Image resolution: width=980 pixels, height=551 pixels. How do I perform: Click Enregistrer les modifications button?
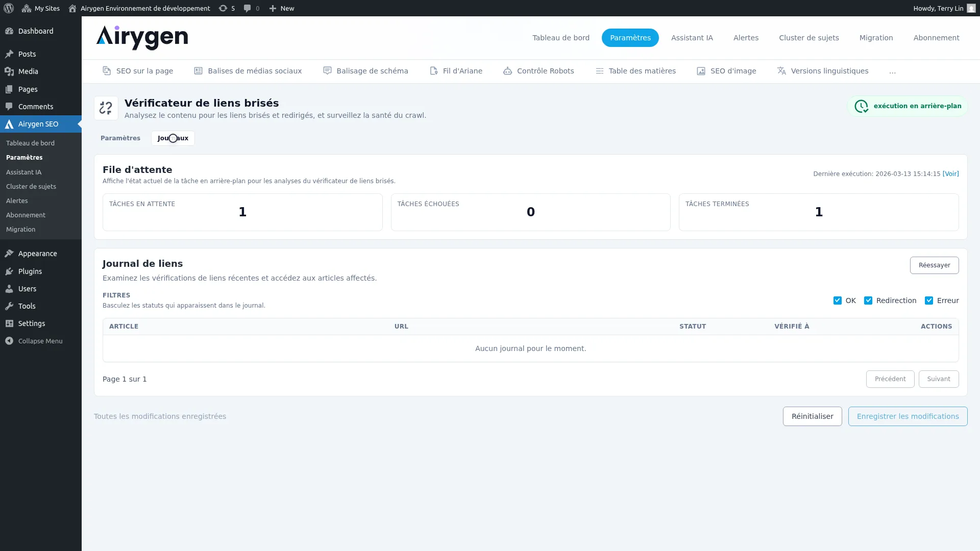(908, 416)
